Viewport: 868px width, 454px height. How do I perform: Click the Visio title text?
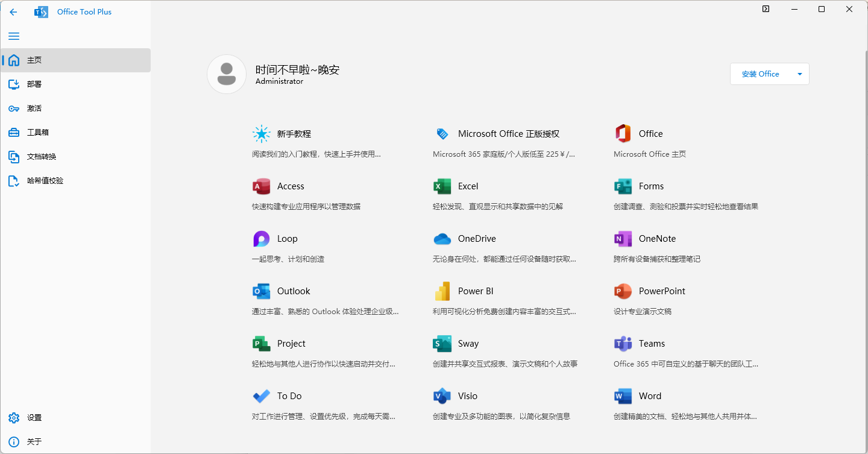[x=468, y=396]
